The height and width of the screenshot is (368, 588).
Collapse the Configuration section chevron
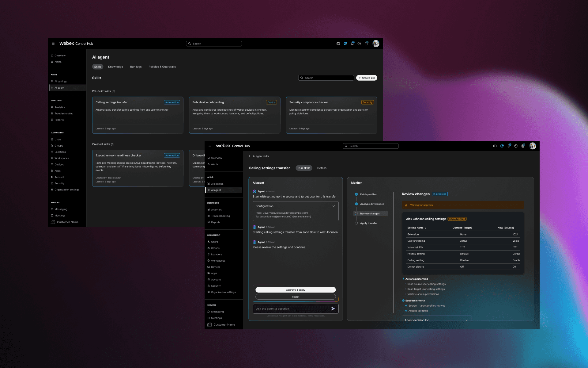tap(334, 206)
